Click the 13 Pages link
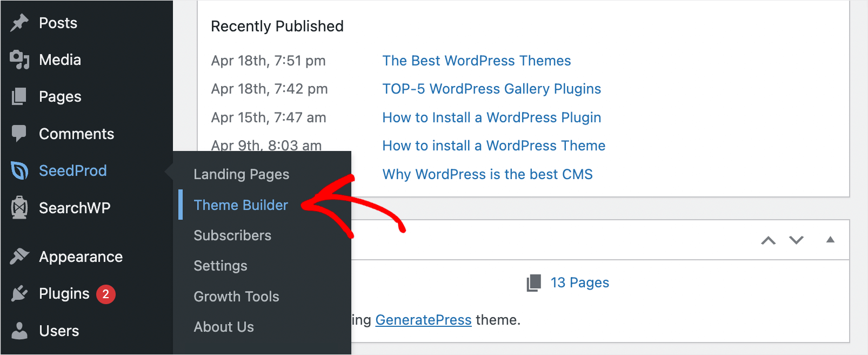The width and height of the screenshot is (868, 355). coord(580,282)
